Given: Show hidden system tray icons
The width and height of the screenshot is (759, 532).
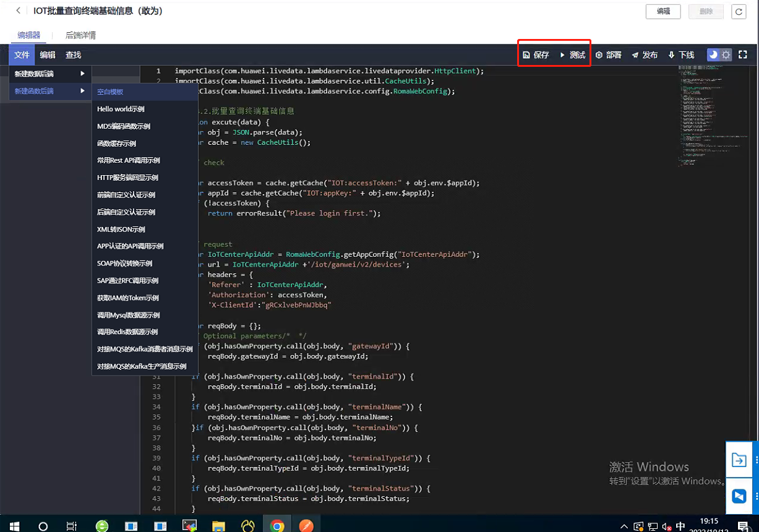Looking at the screenshot, I should 624,526.
